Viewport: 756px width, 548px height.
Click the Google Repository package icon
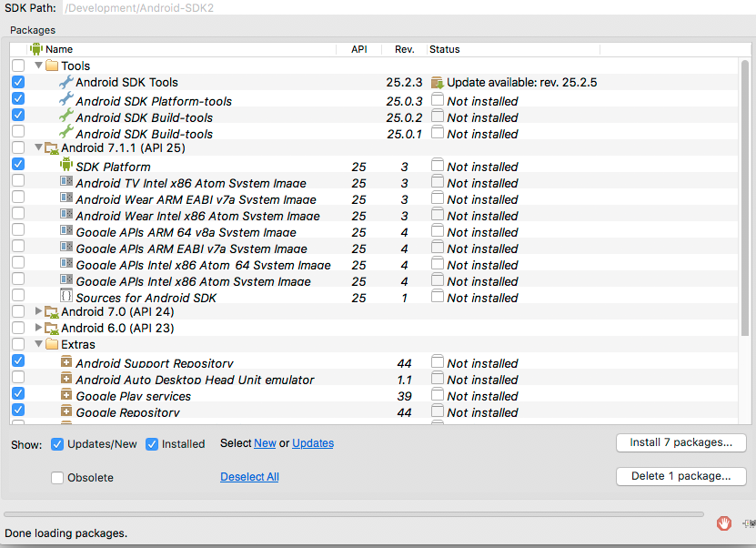click(66, 411)
